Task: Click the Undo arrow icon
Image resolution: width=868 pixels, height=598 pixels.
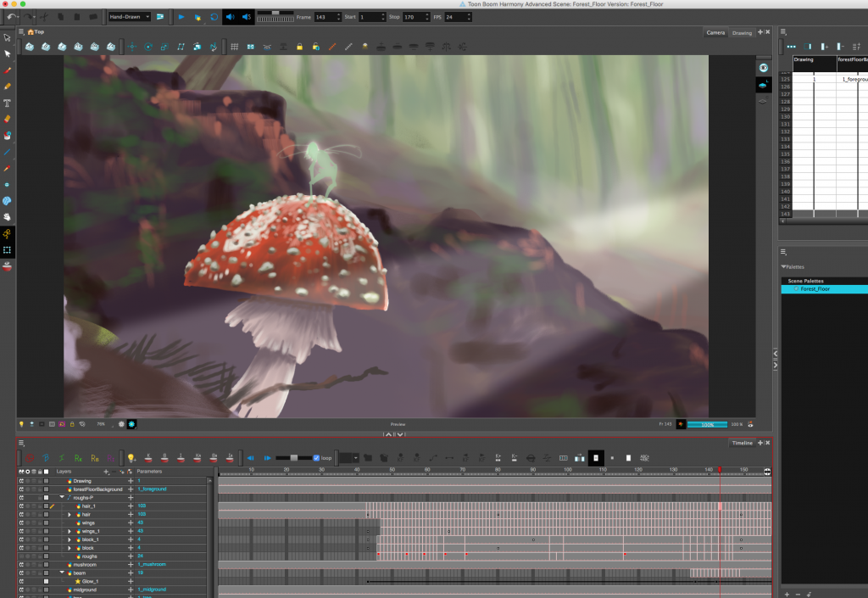Action: (11, 17)
